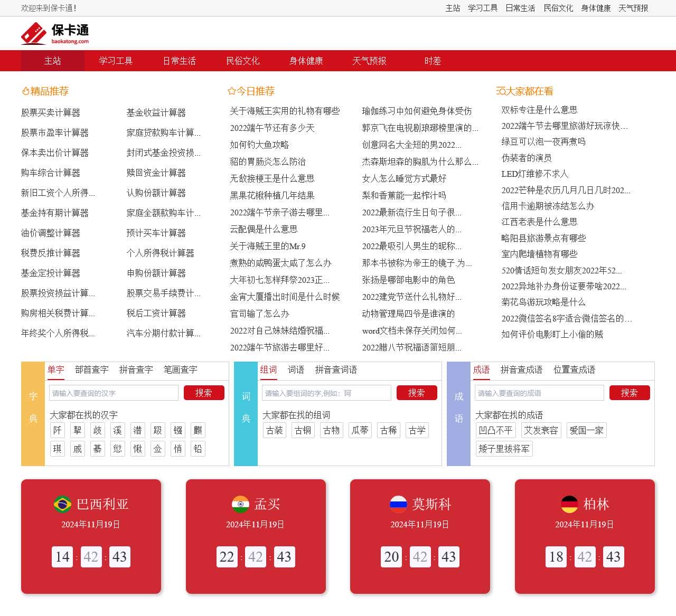The image size is (676, 616).
Task: Switch to the 位置查成语 tab
Action: pyautogui.click(x=574, y=370)
